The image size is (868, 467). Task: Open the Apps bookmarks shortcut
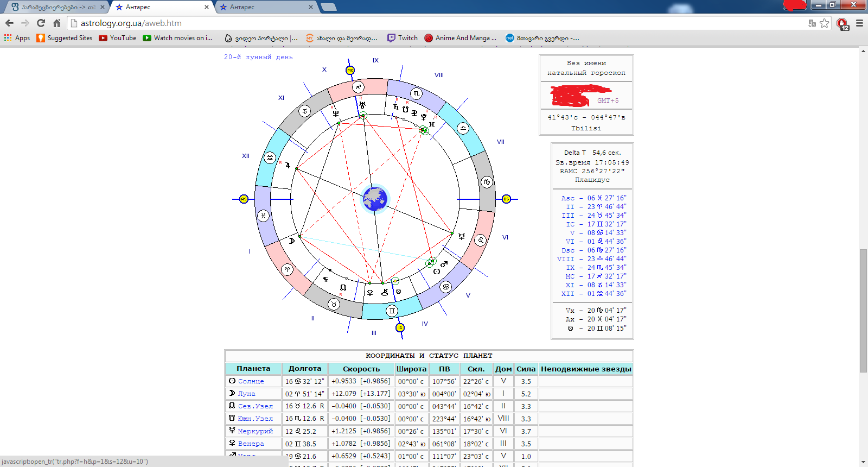coord(17,38)
